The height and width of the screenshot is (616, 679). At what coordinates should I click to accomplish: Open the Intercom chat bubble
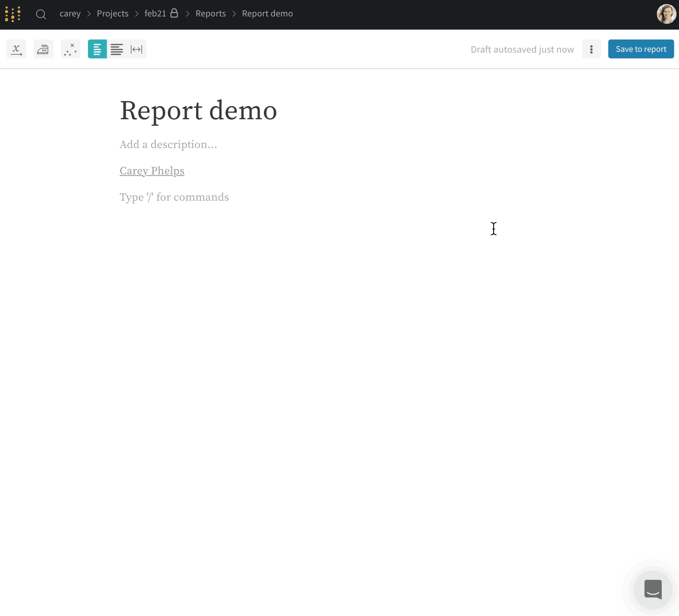[653, 591]
